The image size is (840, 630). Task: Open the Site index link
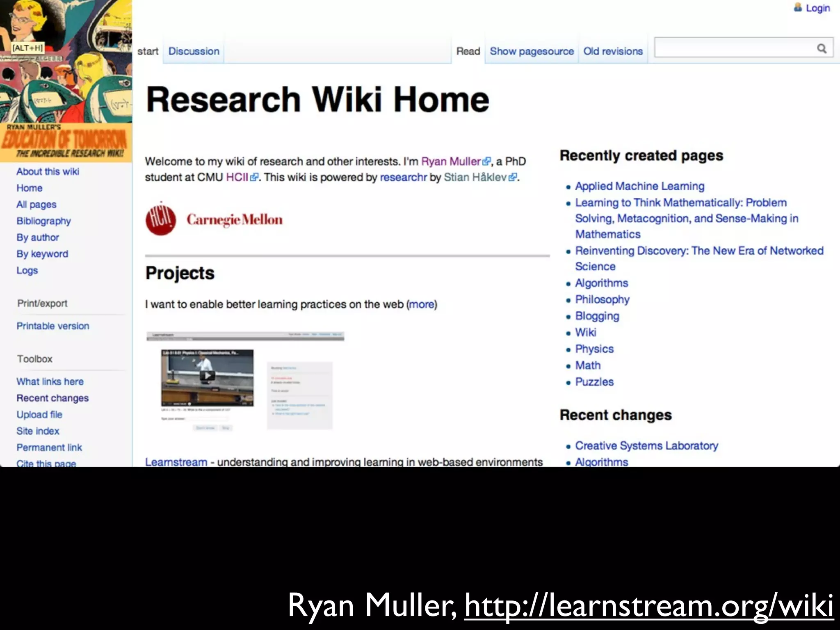[38, 431]
